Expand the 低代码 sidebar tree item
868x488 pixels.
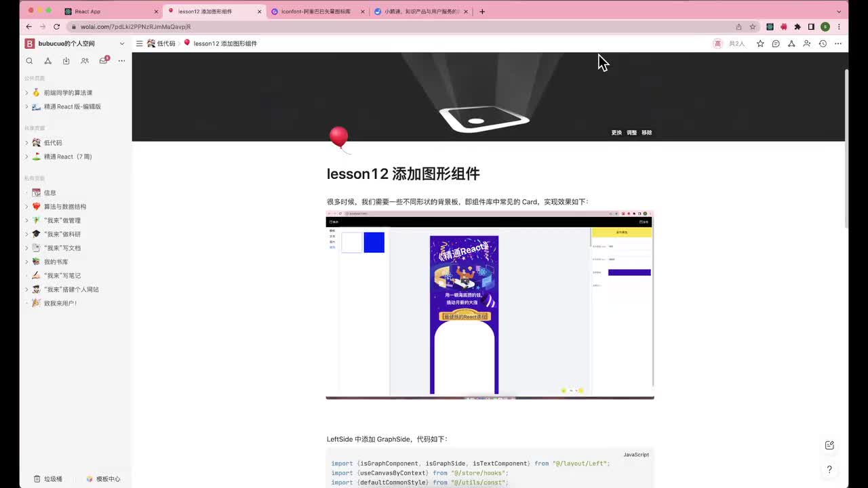tap(26, 142)
